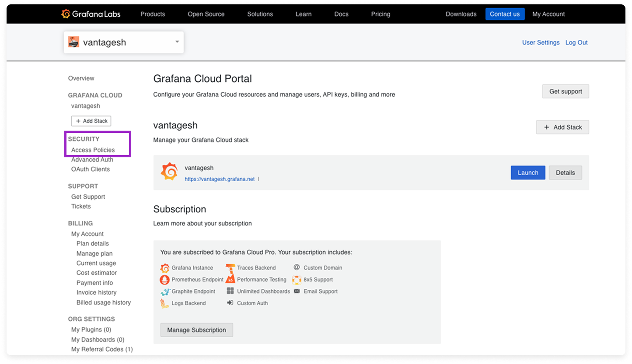Open Tickets in the sidebar
632x364 pixels.
(x=81, y=206)
